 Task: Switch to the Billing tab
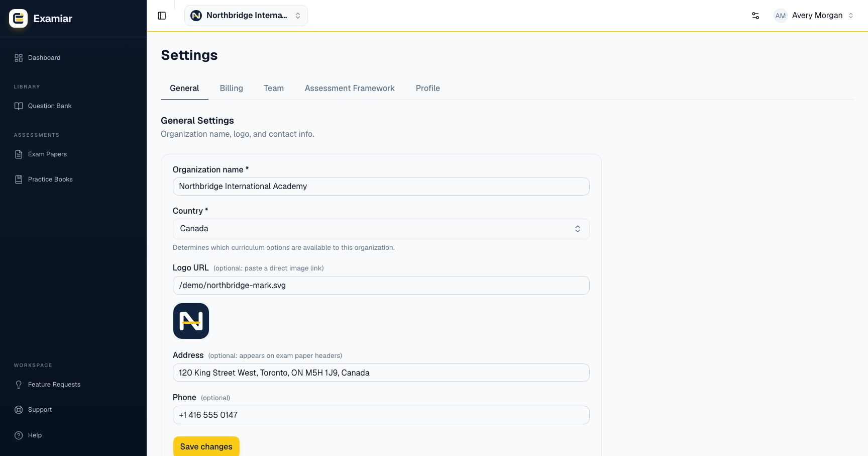pos(232,88)
